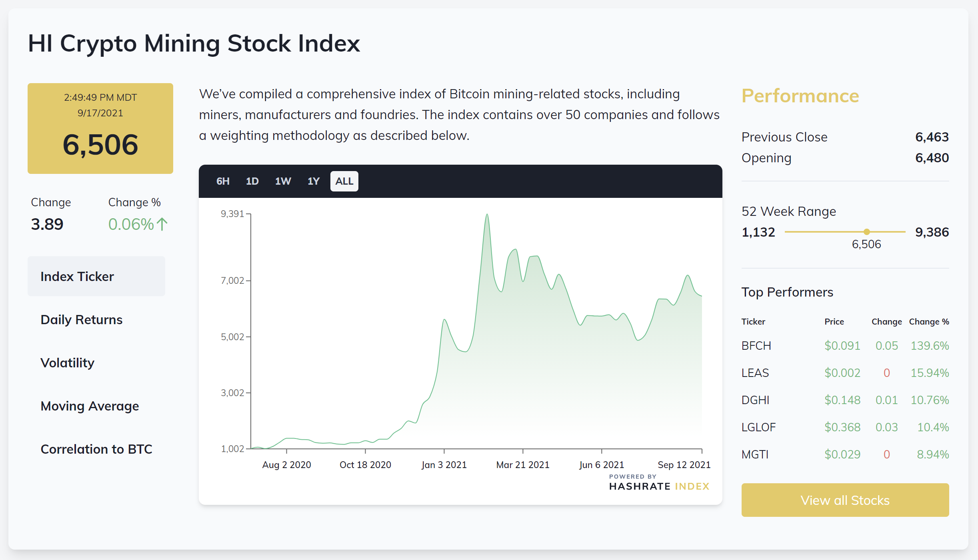Select the 1Y time range
This screenshot has height=560, width=978.
click(313, 181)
